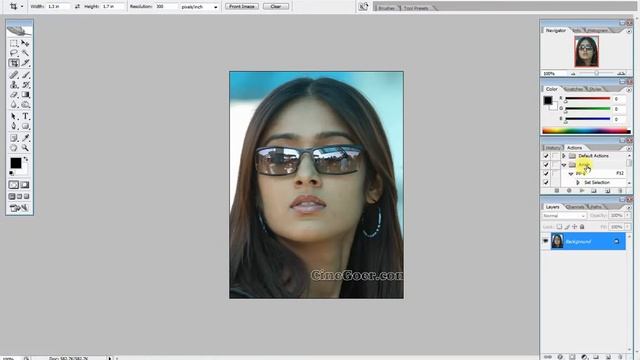Select the Magic Wand tool
Image resolution: width=640 pixels, height=360 pixels.
25,53
